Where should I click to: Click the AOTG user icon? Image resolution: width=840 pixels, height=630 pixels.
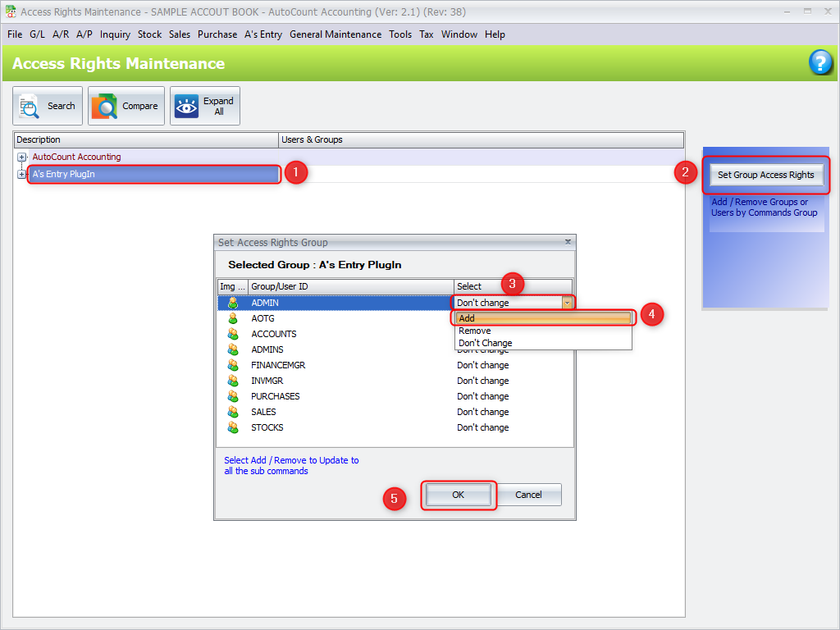coord(233,318)
